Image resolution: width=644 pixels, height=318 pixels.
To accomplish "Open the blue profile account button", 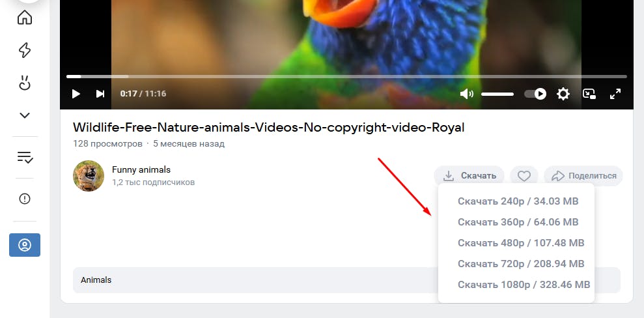I will pyautogui.click(x=25, y=245).
